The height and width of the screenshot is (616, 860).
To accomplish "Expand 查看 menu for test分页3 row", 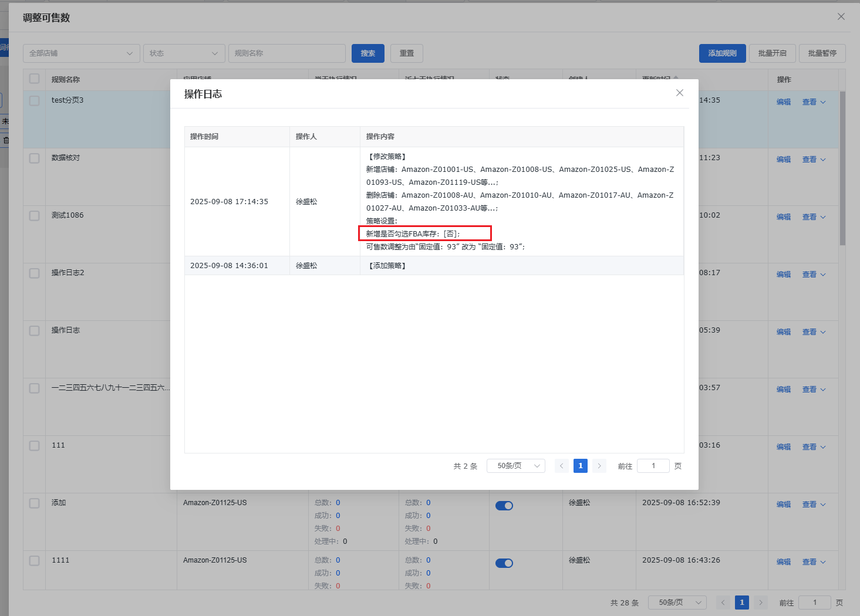I will [814, 102].
